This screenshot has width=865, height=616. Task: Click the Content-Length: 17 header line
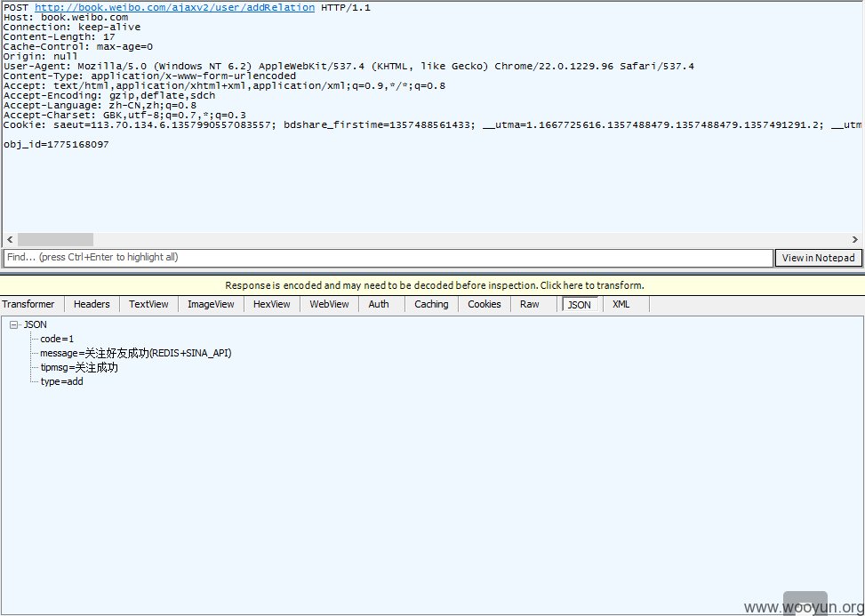(59, 37)
